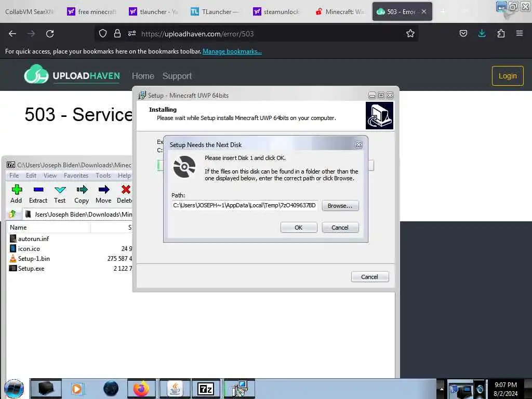Viewport: 532px width, 399px height.
Task: Click the 7-Zip folder path box
Action: coord(78,215)
